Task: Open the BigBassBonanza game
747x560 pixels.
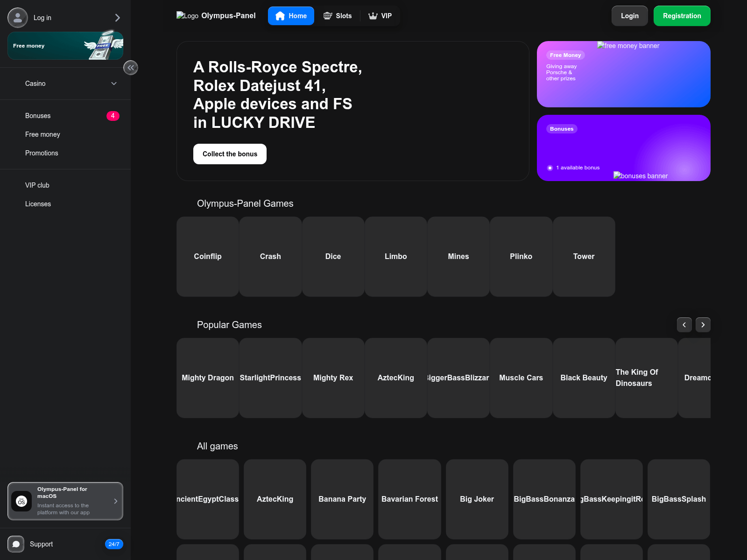Action: pyautogui.click(x=544, y=499)
